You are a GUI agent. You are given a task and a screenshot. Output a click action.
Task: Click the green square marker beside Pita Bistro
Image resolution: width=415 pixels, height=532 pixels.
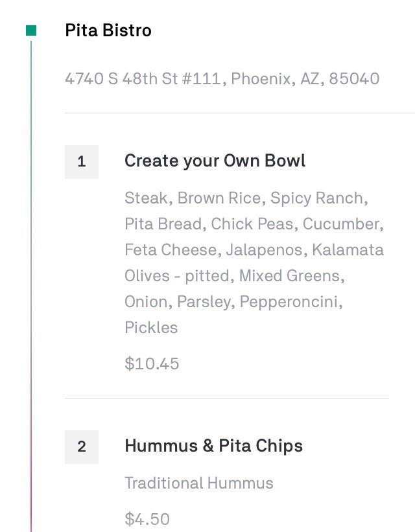click(31, 30)
